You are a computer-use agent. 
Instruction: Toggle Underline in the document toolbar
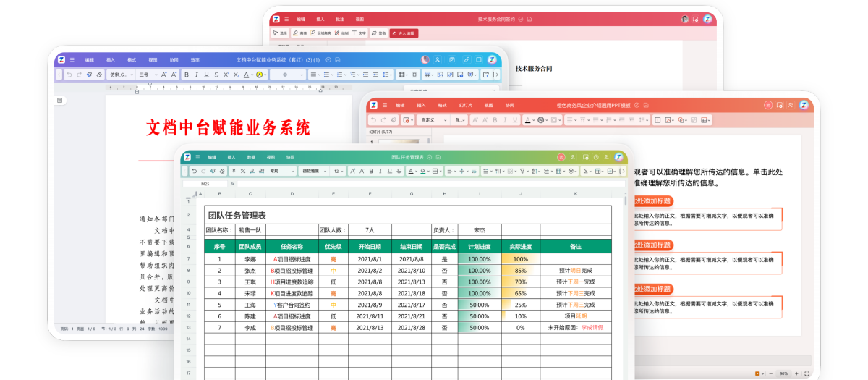click(206, 75)
